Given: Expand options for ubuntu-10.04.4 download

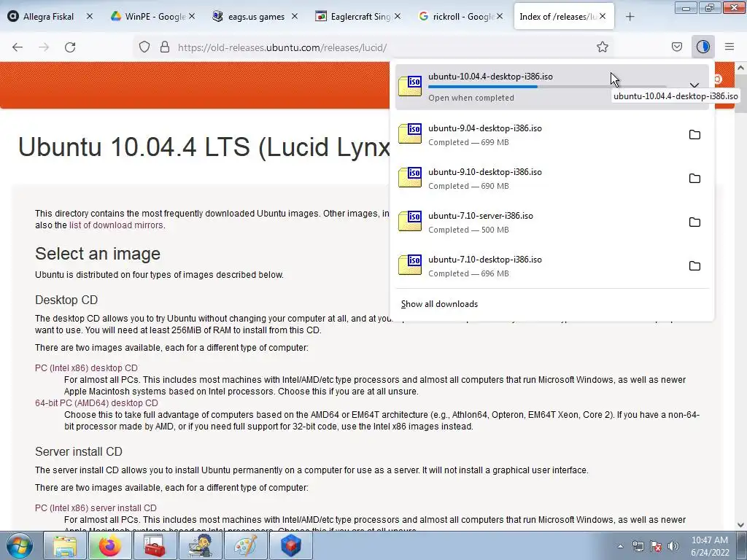Looking at the screenshot, I should coord(694,86).
